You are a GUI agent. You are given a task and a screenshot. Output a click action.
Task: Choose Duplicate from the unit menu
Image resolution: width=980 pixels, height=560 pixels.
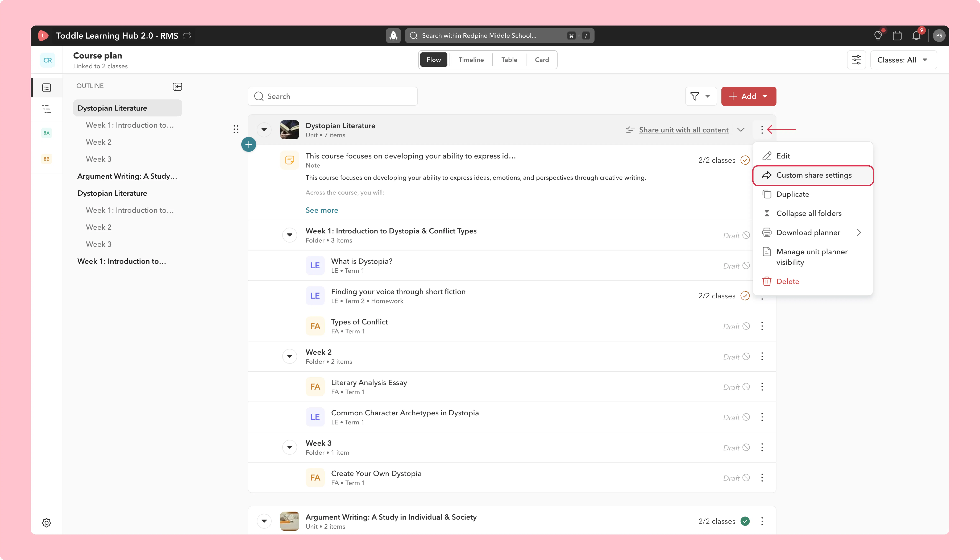coord(813,194)
